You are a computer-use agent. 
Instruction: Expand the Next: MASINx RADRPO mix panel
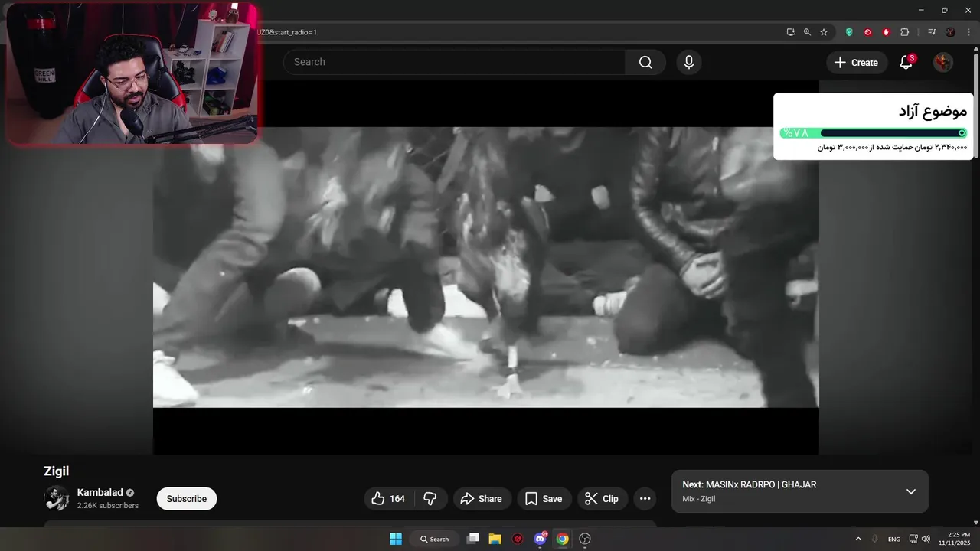pos(911,491)
